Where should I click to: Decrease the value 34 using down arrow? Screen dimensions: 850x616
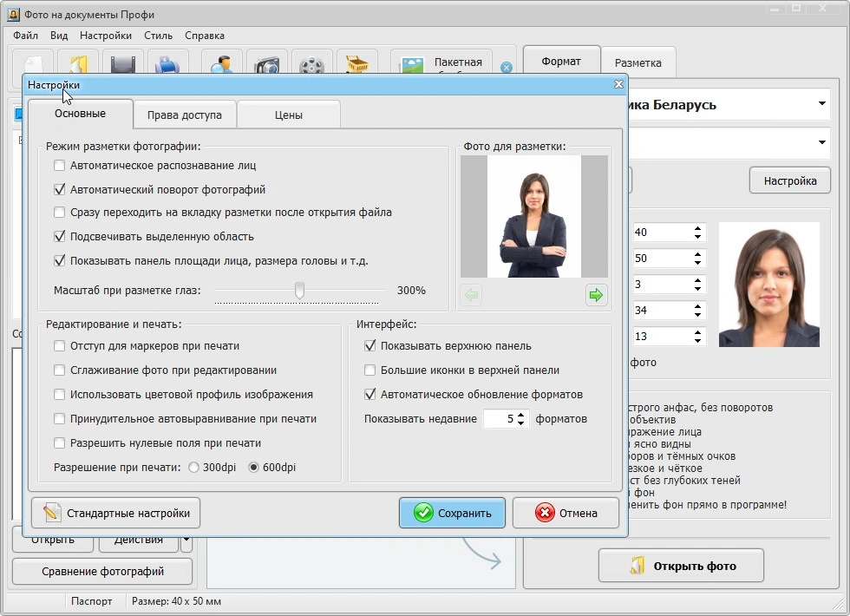[x=697, y=314]
